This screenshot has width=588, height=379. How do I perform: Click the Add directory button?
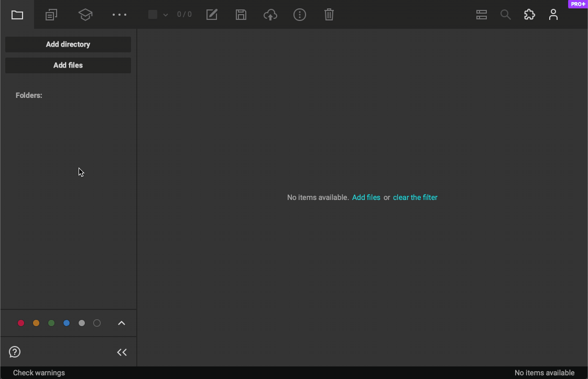coord(68,44)
